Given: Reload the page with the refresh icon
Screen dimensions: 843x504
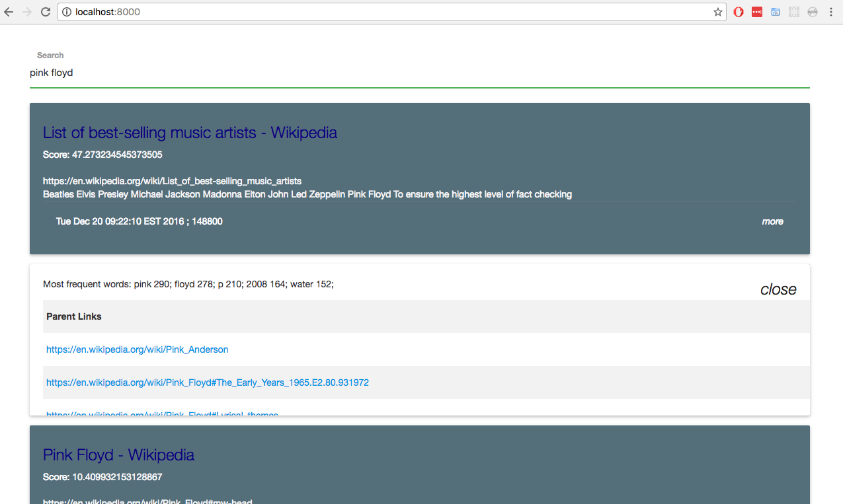Looking at the screenshot, I should coord(46,12).
